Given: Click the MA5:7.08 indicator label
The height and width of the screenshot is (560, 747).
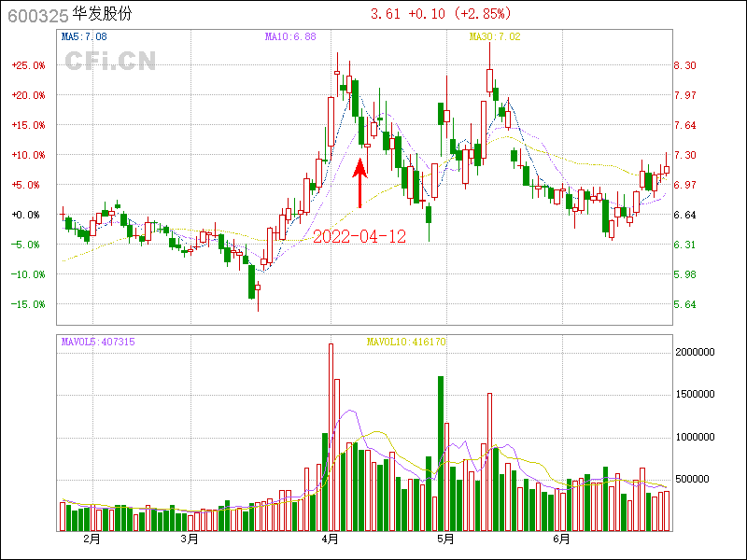Looking at the screenshot, I should click(84, 37).
